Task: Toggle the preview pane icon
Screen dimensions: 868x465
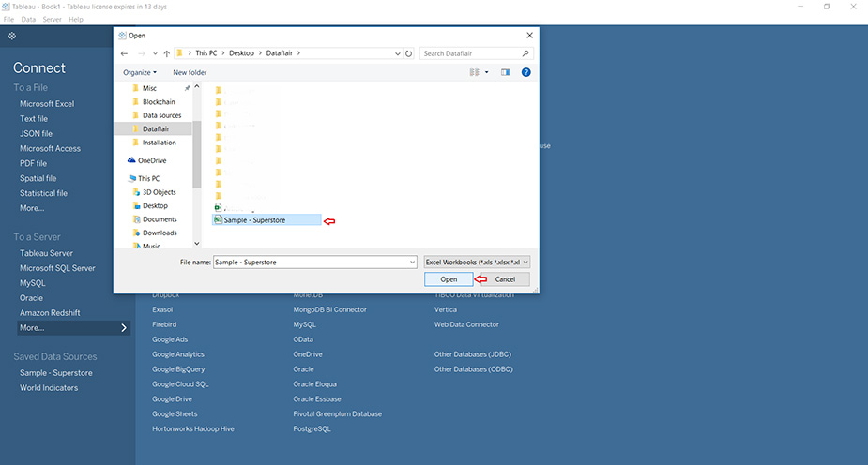Action: coord(505,72)
